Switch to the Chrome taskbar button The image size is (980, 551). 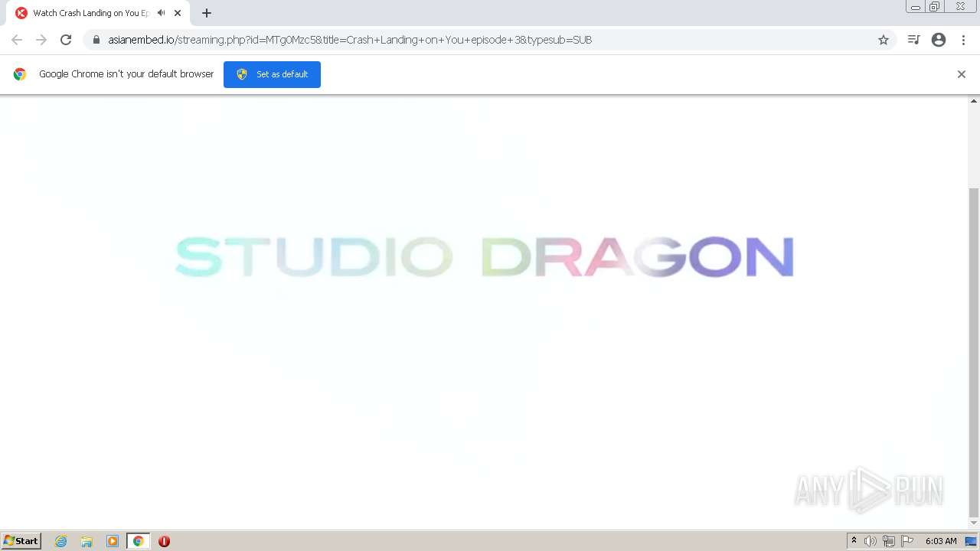(x=138, y=541)
